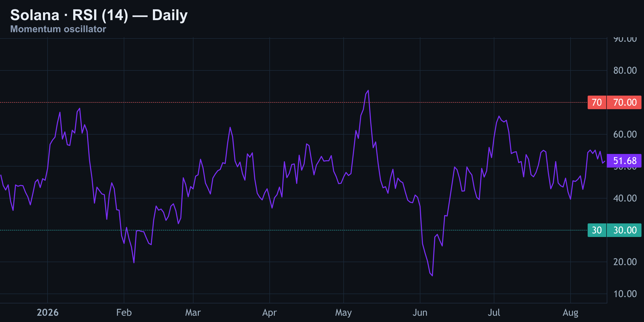The image size is (644, 322).
Task: Click the lowest RSI trough in early June
Action: [432, 276]
